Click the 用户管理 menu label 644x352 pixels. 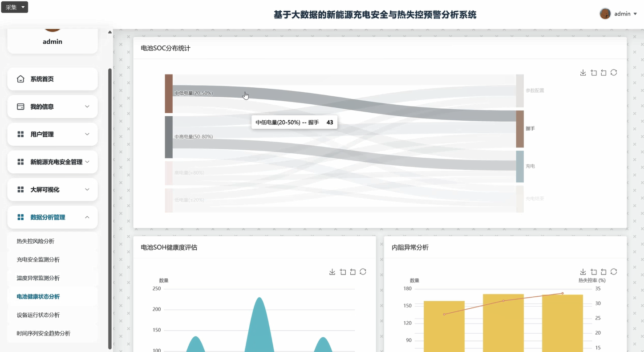42,134
